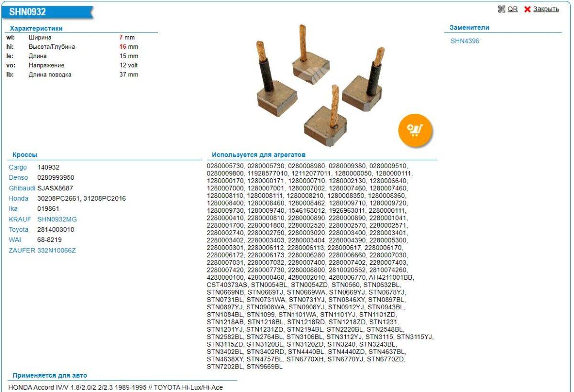Open the Ghibaudi brand link
Screen dimensions: 574x392
(22, 188)
